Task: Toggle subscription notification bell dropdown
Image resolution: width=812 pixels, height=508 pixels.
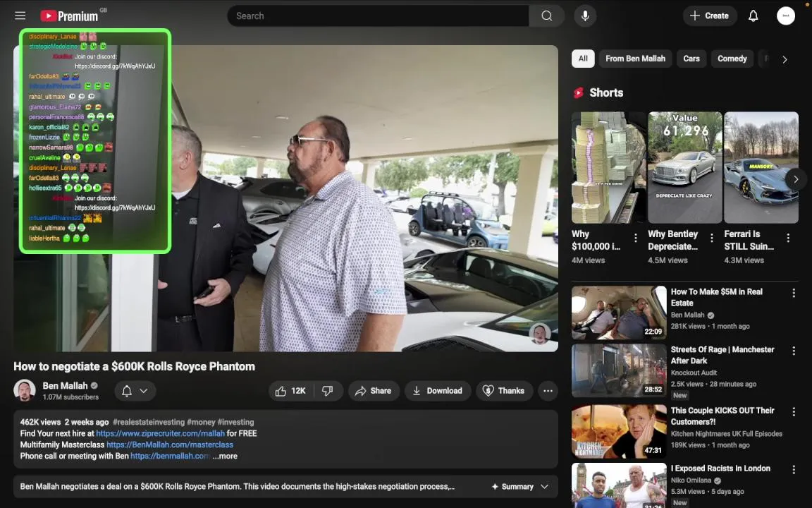Action: [x=135, y=391]
